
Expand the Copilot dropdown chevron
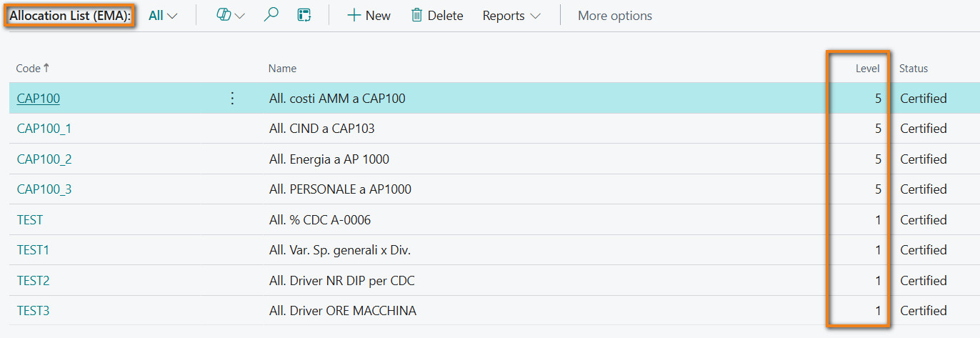pyautogui.click(x=239, y=16)
